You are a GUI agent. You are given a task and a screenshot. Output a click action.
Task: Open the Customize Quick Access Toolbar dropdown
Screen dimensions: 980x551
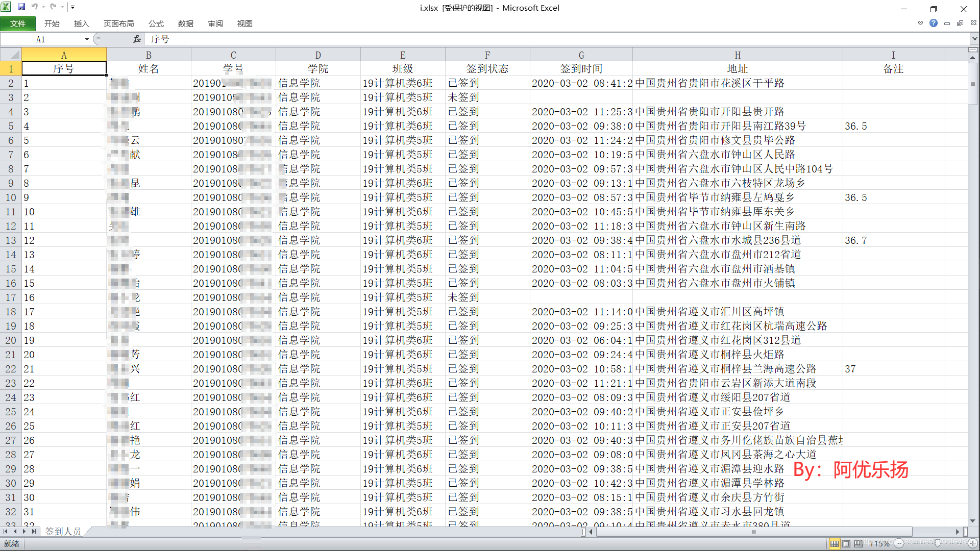pos(72,7)
